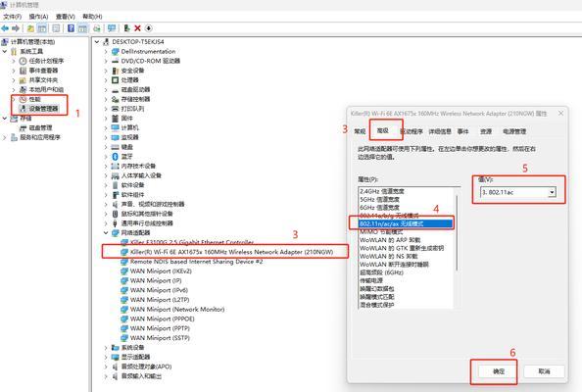Click the black down-arrow disable device icon

pos(149,28)
